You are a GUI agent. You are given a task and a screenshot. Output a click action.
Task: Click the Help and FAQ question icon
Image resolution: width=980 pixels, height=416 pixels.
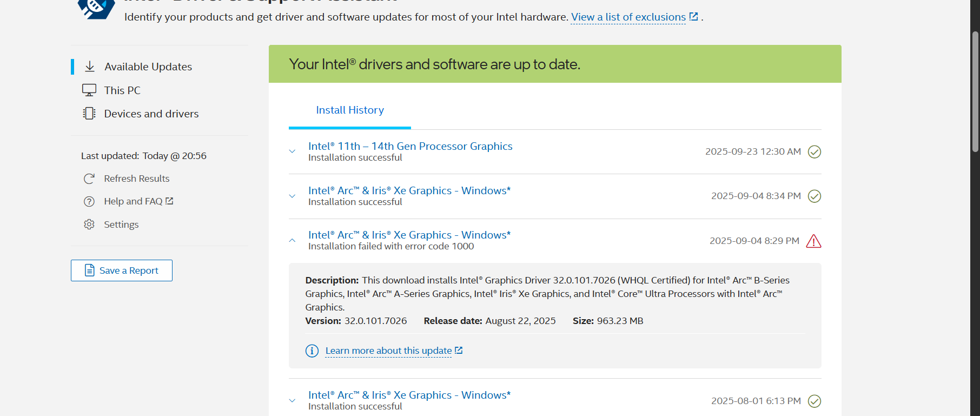(x=89, y=201)
